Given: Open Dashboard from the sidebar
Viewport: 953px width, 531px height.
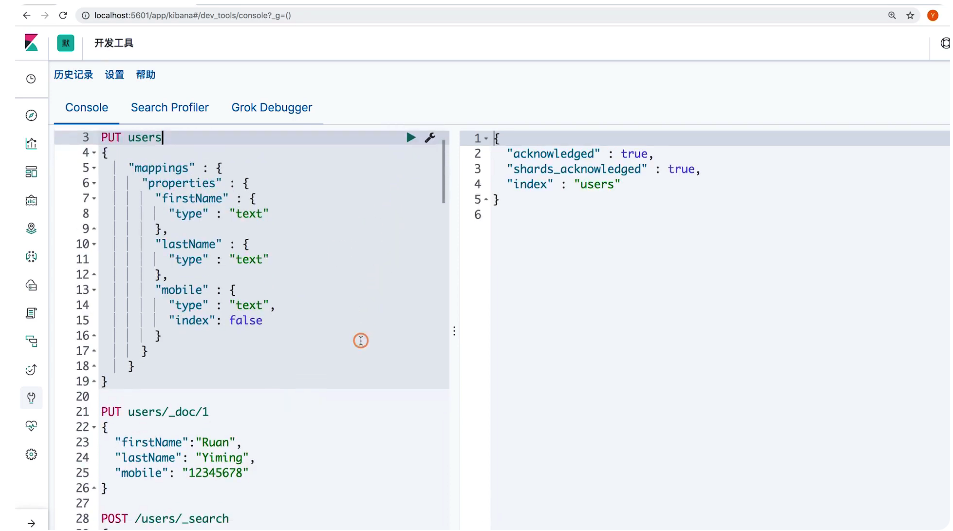Looking at the screenshot, I should (x=31, y=172).
